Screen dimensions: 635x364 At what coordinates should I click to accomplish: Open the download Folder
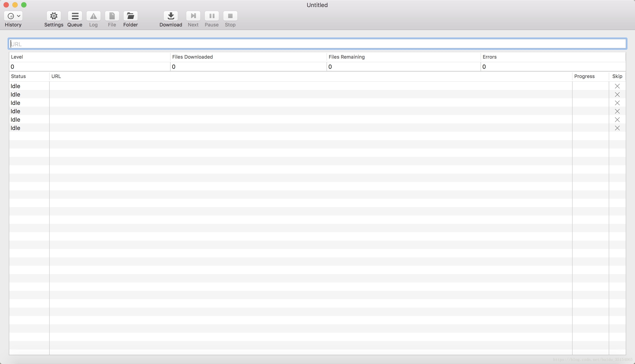pos(130,16)
